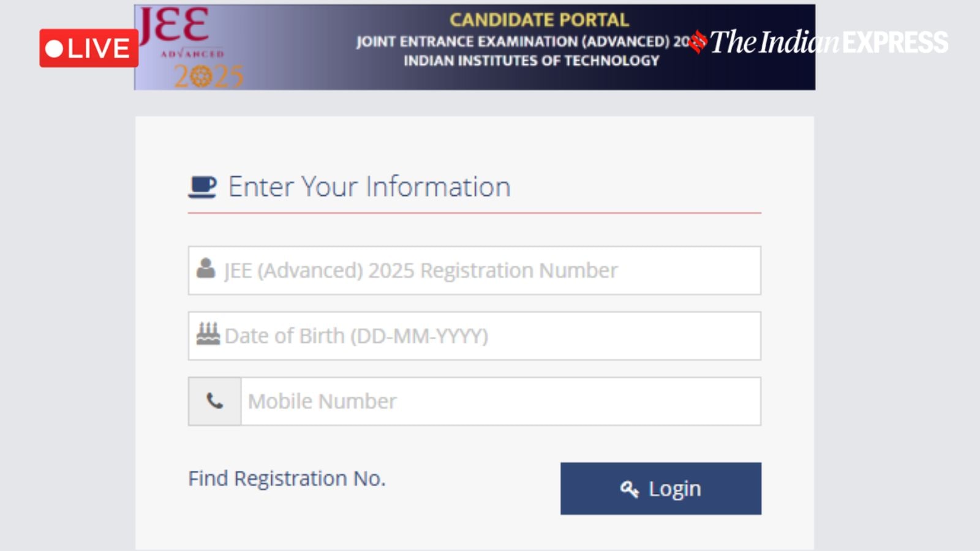980x551 pixels.
Task: Click the wheel emblem in the 2025 logo
Action: click(x=200, y=77)
